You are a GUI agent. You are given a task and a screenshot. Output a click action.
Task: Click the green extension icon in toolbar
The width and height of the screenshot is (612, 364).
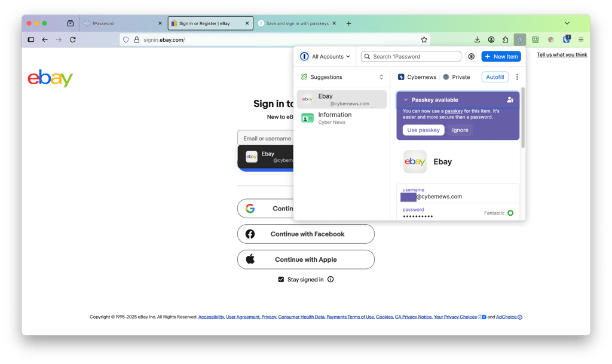tap(535, 39)
